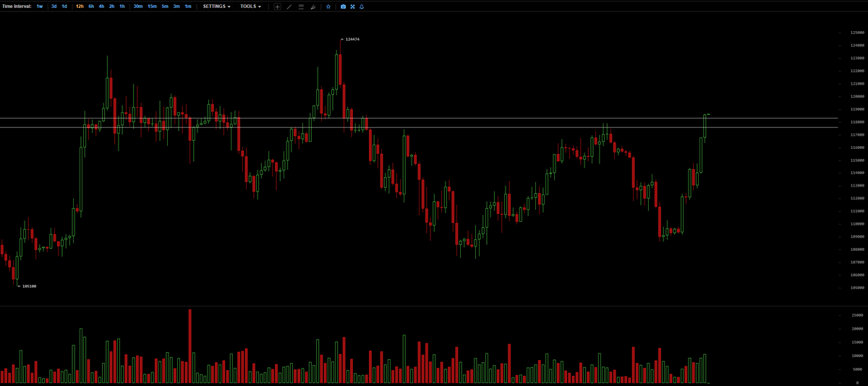Click the 125000 price axis label

(859, 33)
